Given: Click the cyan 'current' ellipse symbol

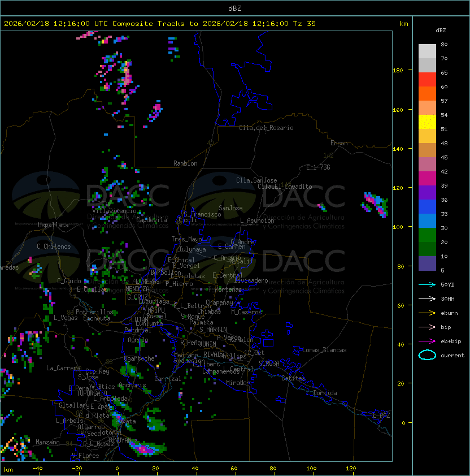Looking at the screenshot, I should (427, 355).
